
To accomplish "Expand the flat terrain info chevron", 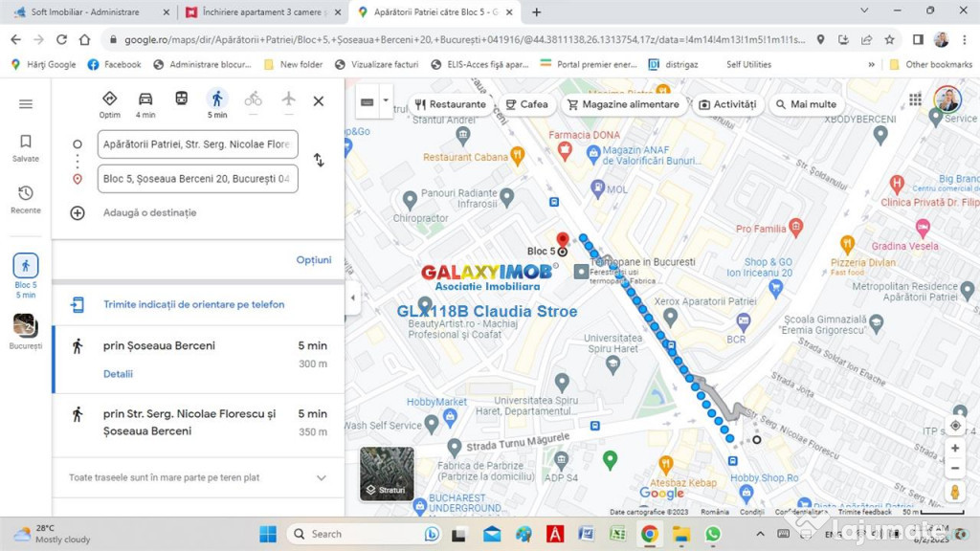I will (x=322, y=478).
